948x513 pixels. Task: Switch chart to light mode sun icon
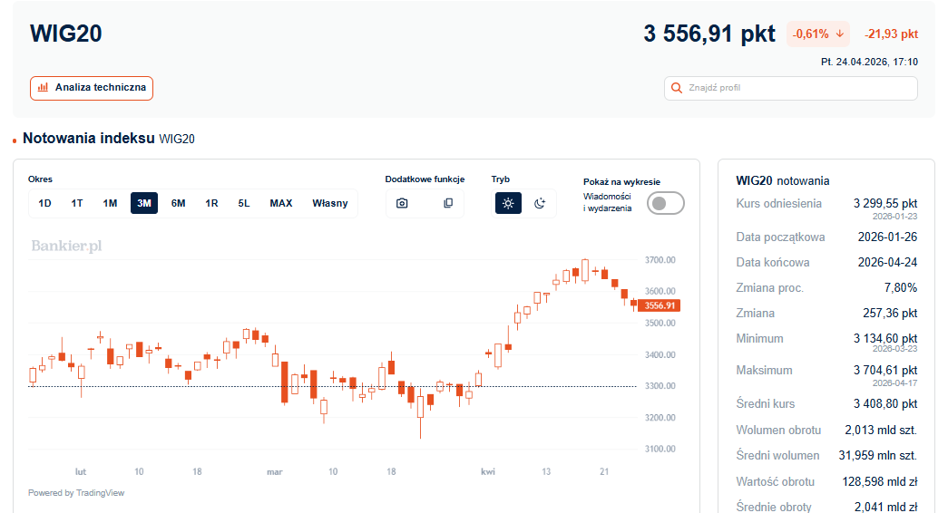tap(508, 203)
